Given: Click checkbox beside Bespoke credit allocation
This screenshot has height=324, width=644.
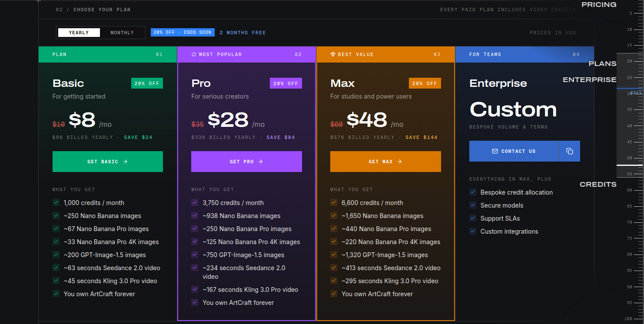Looking at the screenshot, I should (x=473, y=192).
